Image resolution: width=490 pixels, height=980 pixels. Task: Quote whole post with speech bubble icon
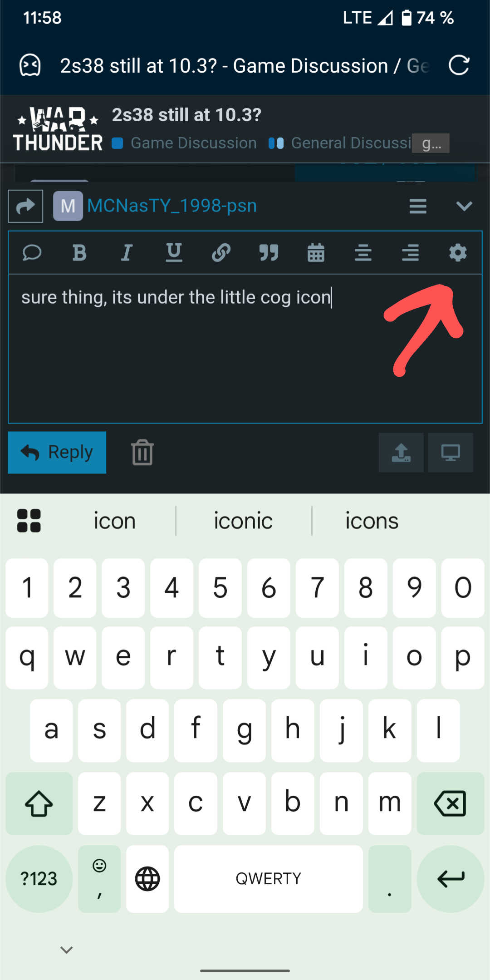tap(32, 252)
